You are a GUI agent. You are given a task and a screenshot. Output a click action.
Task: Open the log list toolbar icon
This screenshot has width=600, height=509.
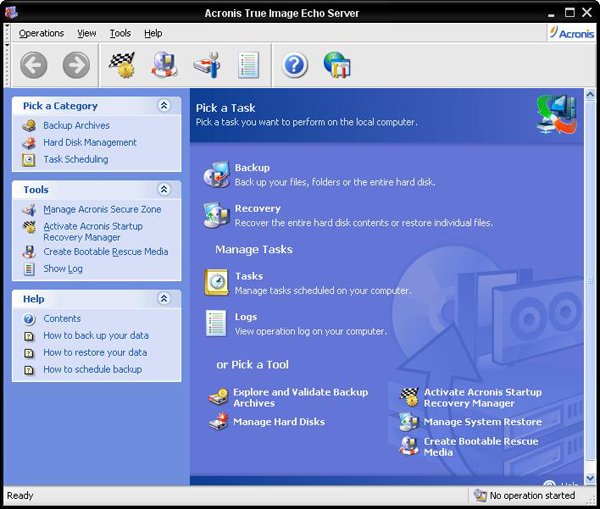[249, 65]
